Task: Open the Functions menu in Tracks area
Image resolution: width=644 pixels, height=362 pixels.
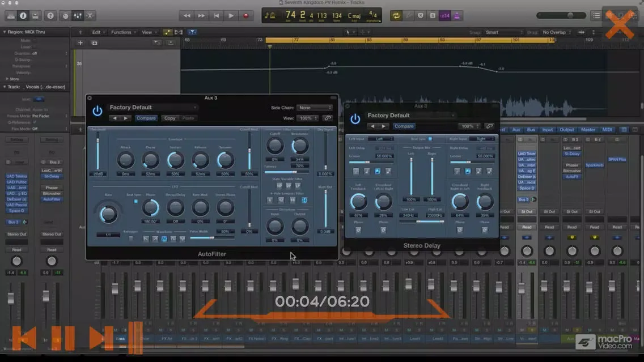Action: [123, 32]
